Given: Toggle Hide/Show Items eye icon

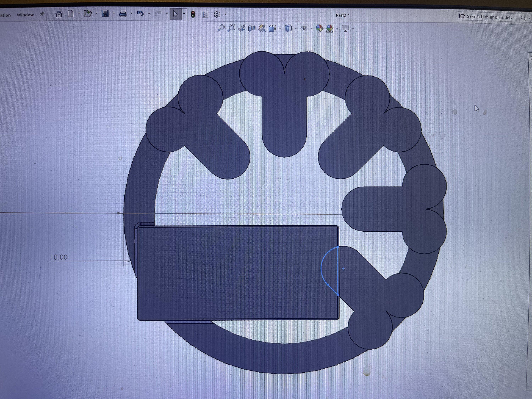Looking at the screenshot, I should [x=304, y=29].
